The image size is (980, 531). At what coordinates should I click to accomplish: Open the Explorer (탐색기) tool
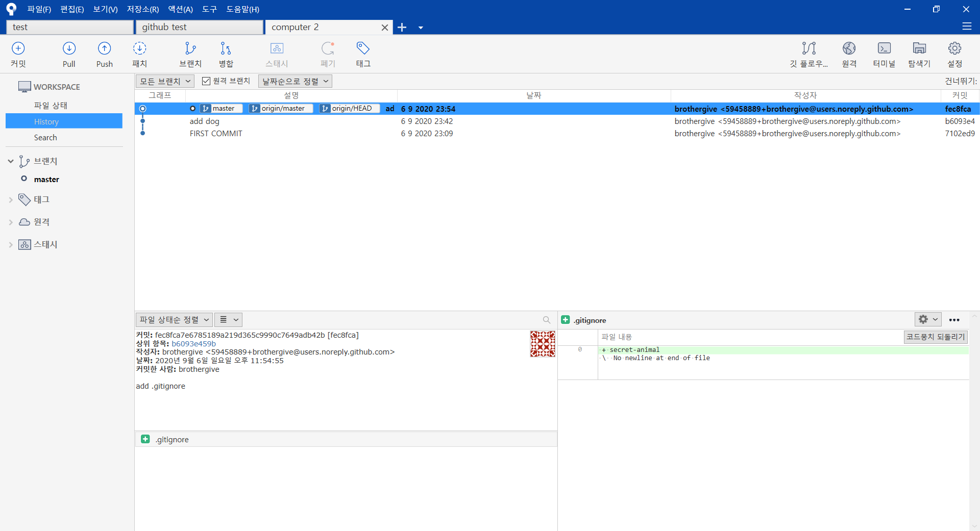click(919, 55)
